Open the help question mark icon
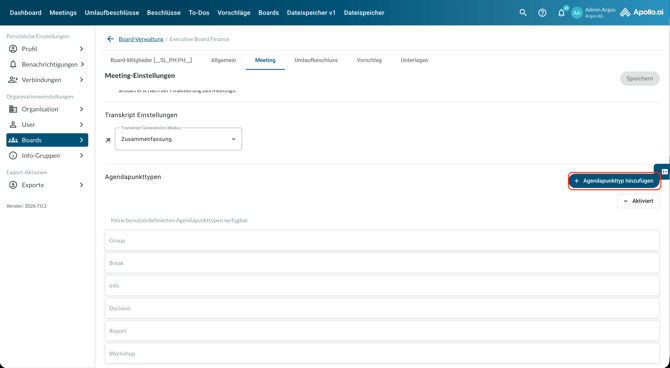Screen dimensions: 670x368 coord(542,13)
